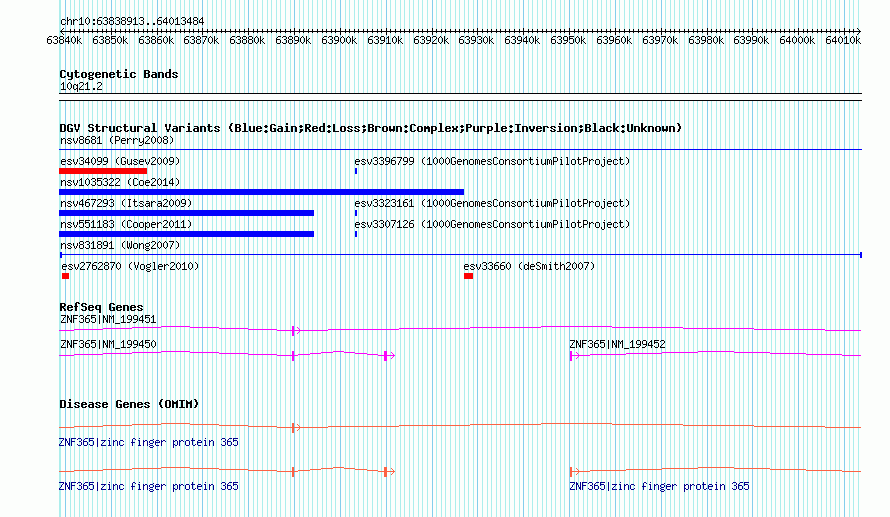This screenshot has height=517, width=890.
Task: Select the esv3307126 small blue variant marker
Action: 356,234
